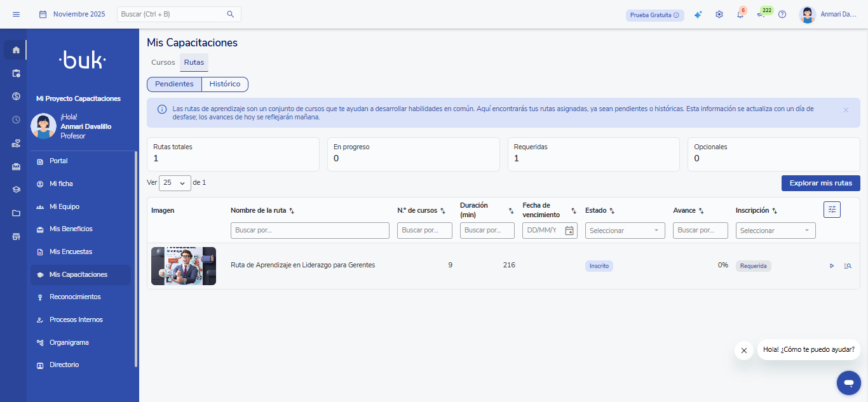Open the help question mark icon
The width and height of the screenshot is (868, 402).
point(782,15)
